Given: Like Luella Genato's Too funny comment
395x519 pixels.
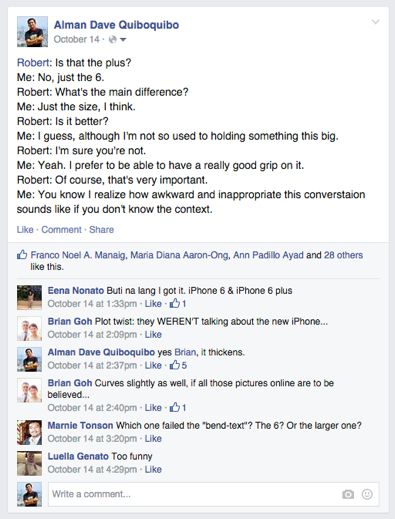Looking at the screenshot, I should (153, 469).
